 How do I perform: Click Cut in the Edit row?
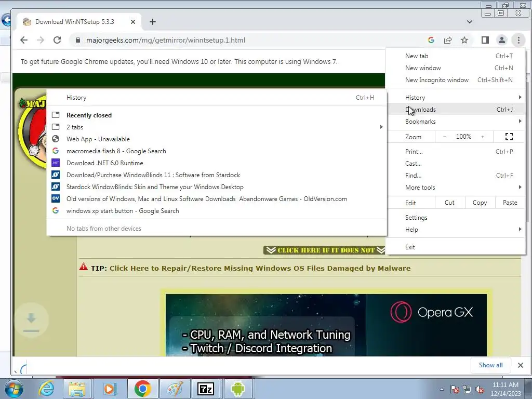[449, 203]
